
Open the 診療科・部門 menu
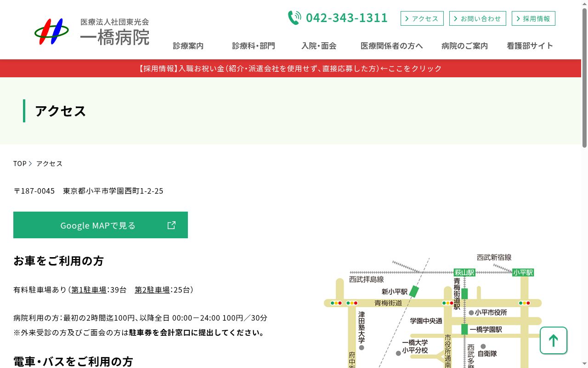pos(254,46)
